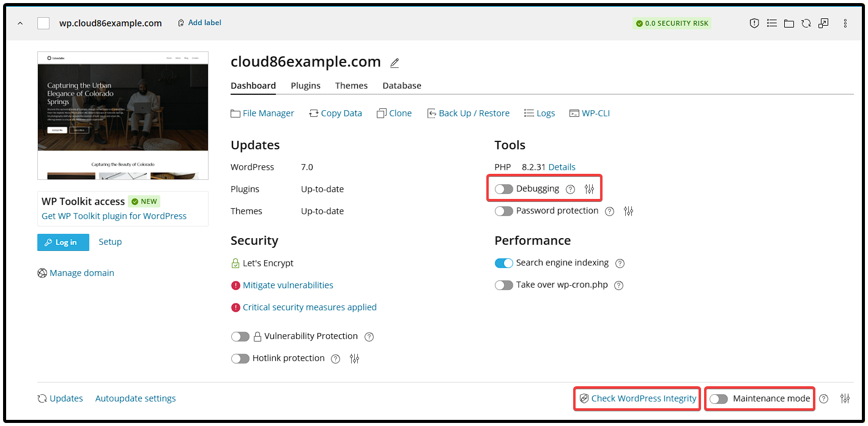Viewport: 868px width, 426px height.
Task: Toggle Take over wp-cron.php switch
Action: coord(504,285)
